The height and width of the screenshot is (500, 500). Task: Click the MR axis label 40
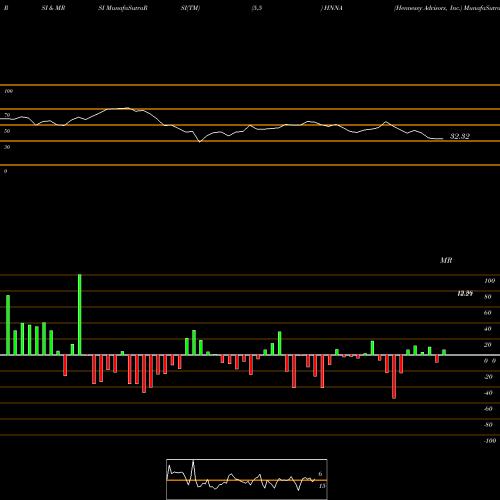click(488, 329)
